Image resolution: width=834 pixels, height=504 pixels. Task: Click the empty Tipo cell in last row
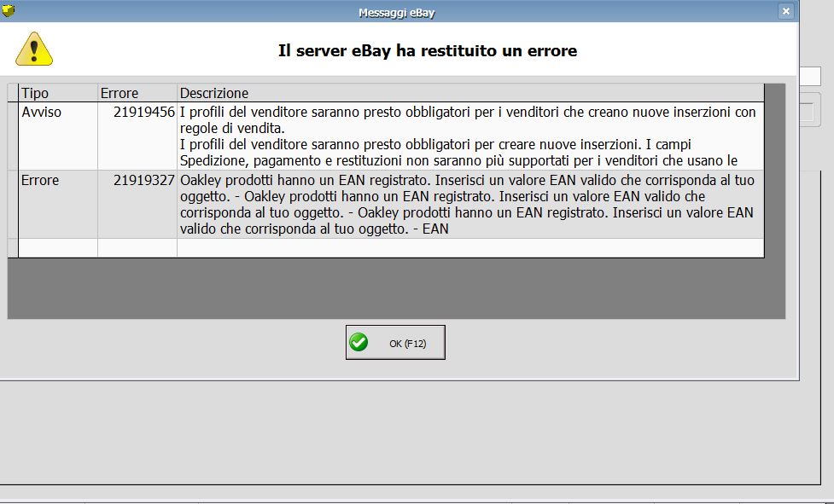pyautogui.click(x=58, y=248)
